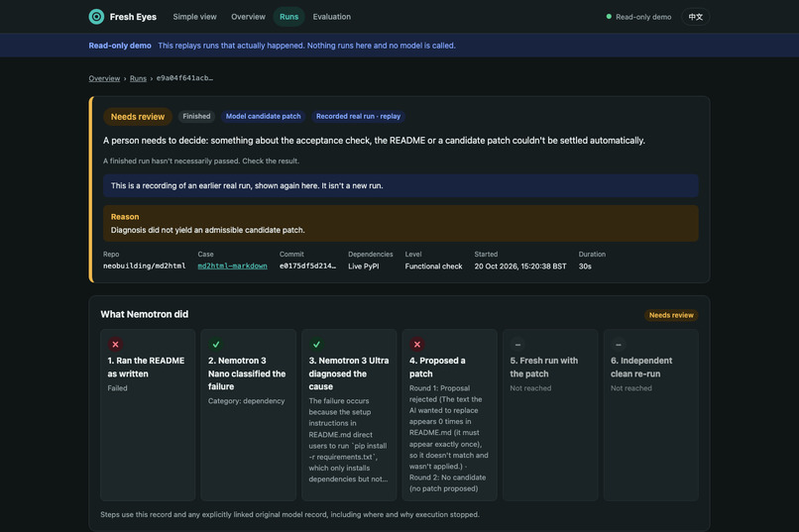Screen dimensions: 799x532
Task: Click the What Nemotron did heading
Action: [144, 314]
